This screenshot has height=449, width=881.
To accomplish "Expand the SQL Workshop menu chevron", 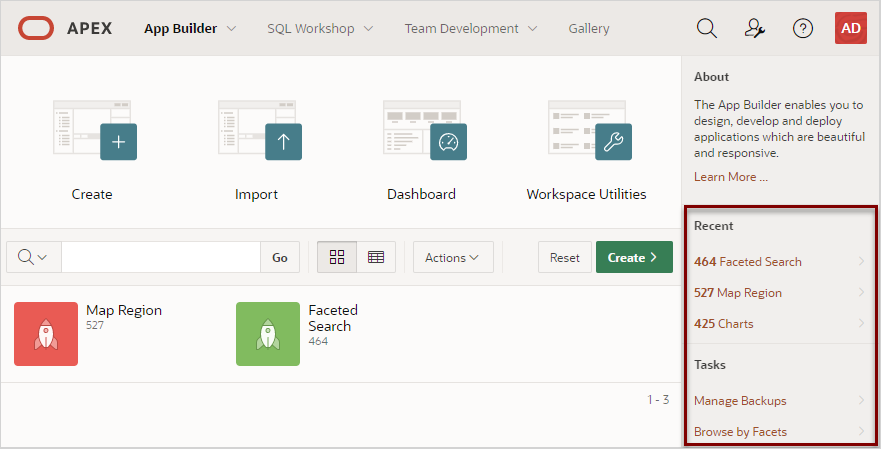I will point(369,29).
